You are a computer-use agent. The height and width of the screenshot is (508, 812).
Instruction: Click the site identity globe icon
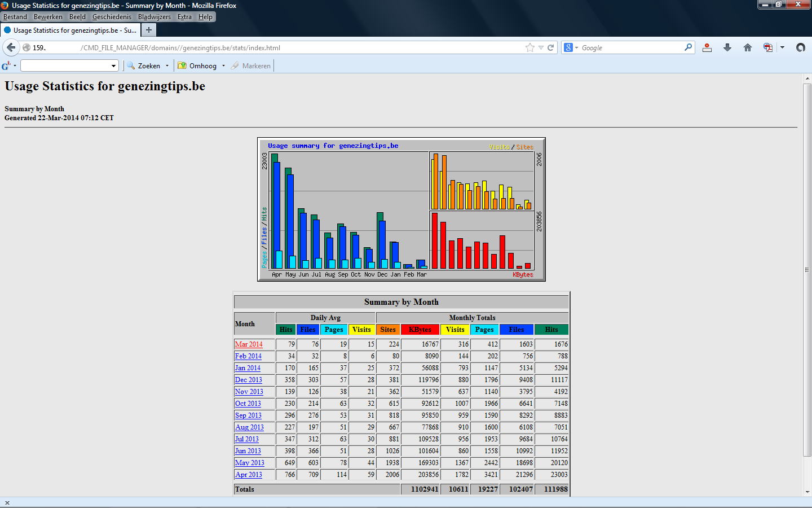(27, 47)
